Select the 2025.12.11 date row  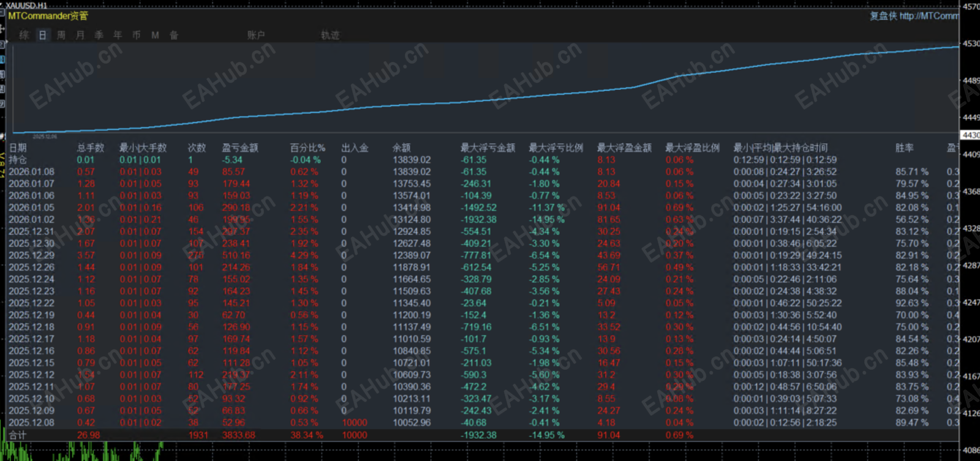tap(31, 387)
